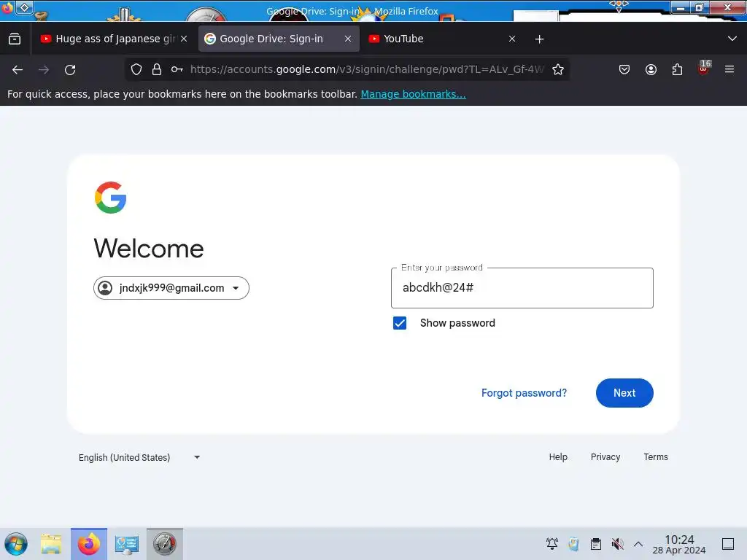Open Firefox View from tab bar
This screenshot has height=560, width=747.
click(x=15, y=39)
